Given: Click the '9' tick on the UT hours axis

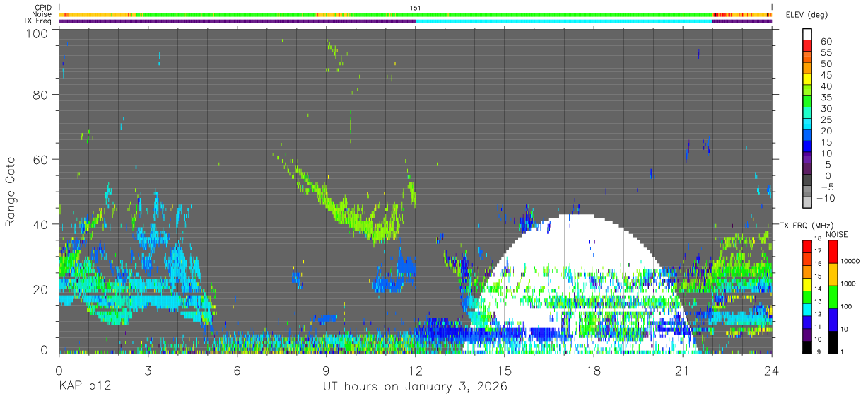Looking at the screenshot, I should tap(326, 371).
